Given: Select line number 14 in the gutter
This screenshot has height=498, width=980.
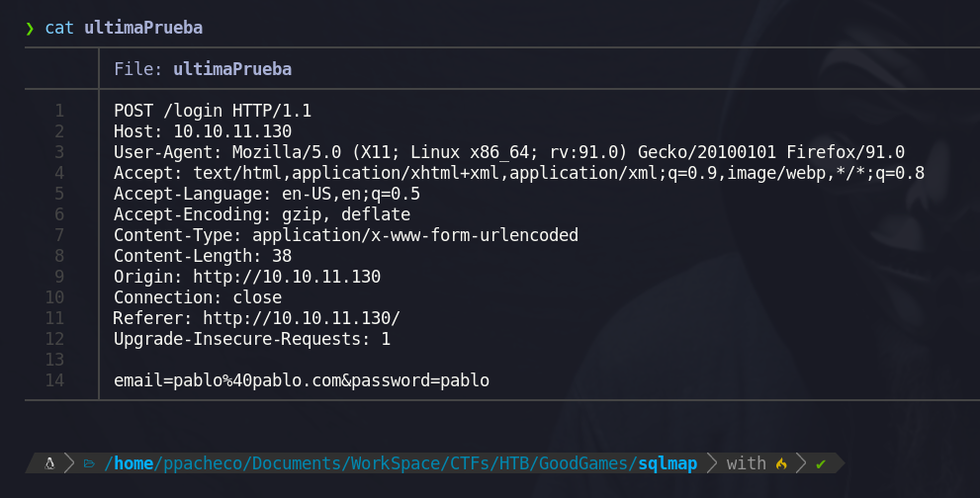Looking at the screenshot, I should click(x=54, y=379).
